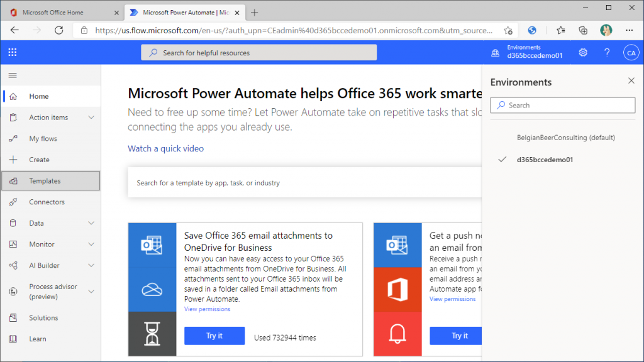Open Solutions from sidebar

[x=43, y=317]
